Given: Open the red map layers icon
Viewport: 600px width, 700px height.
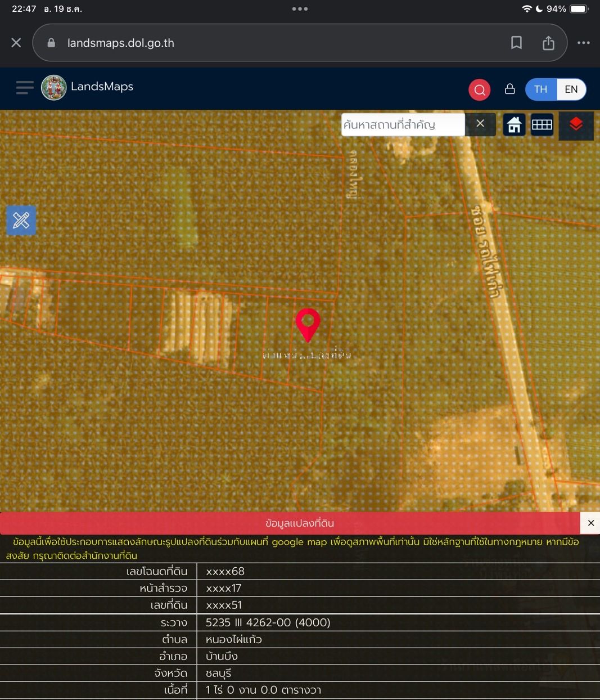Looking at the screenshot, I should [x=576, y=124].
